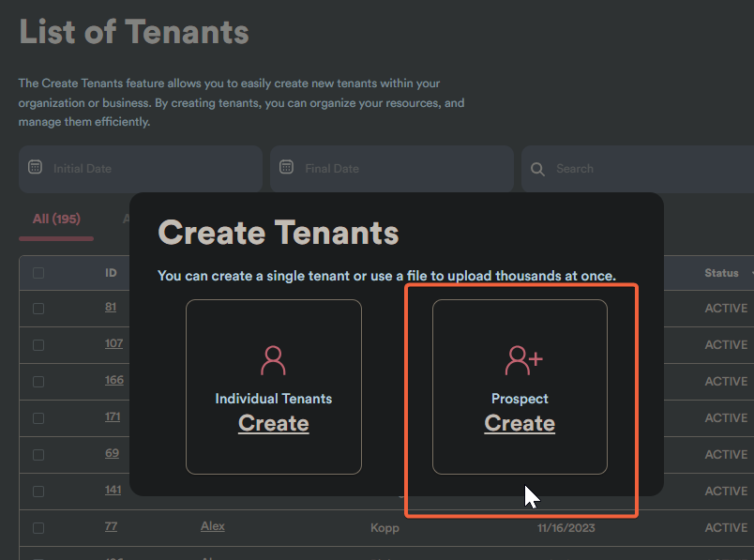
Task: Click the Initial Date calendar icon
Action: pos(35,168)
